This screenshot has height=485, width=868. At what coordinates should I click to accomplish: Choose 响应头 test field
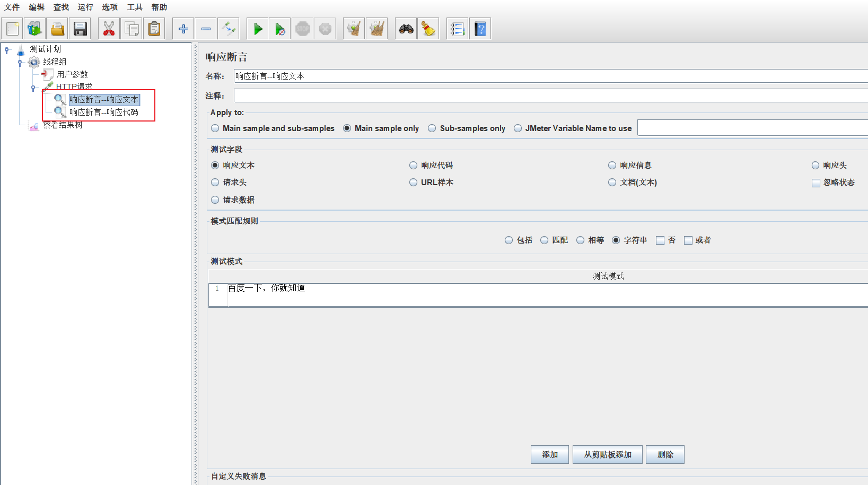(x=829, y=166)
